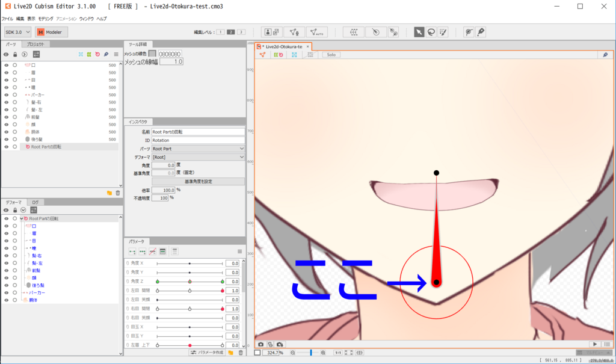
Task: Click the 基準角度を設定 button
Action: (x=198, y=182)
